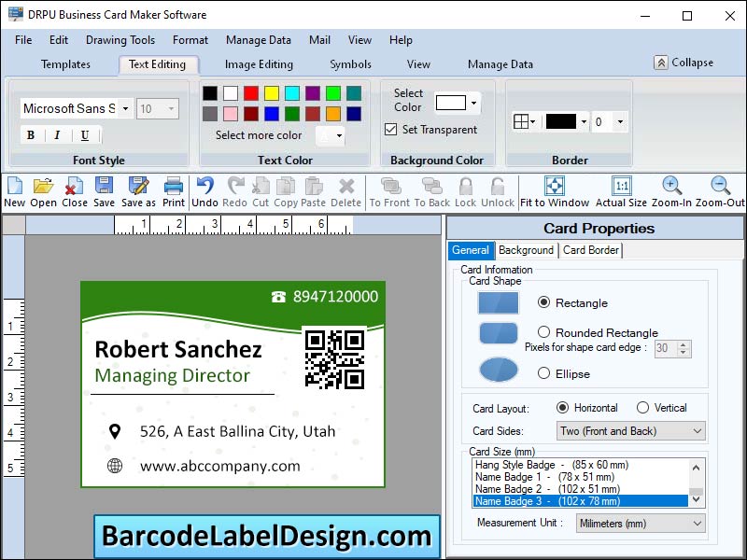
Task: Open the Drawing Tools menu
Action: coord(120,40)
